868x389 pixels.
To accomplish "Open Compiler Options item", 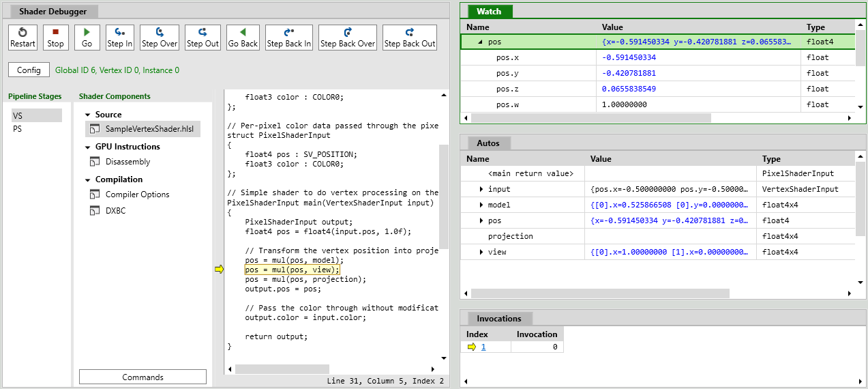I will click(x=137, y=194).
